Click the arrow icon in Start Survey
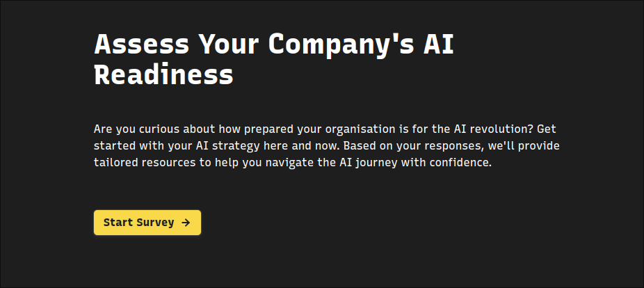The height and width of the screenshot is (288, 644). pyautogui.click(x=186, y=223)
